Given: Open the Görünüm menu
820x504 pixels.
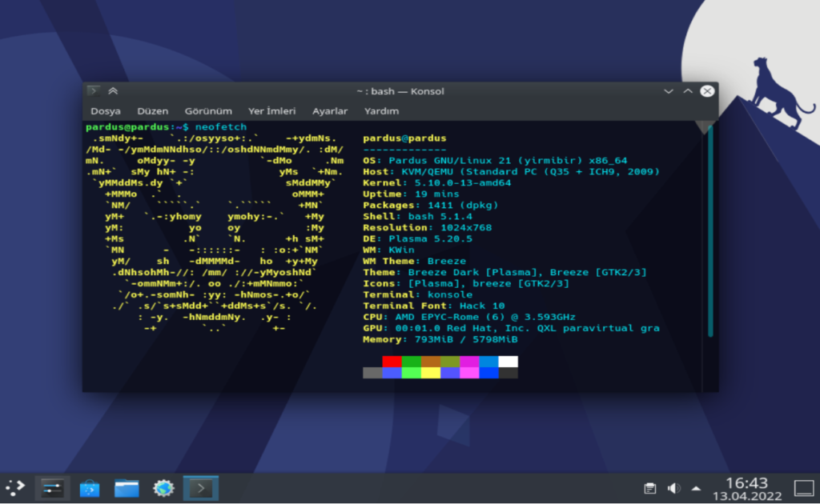Looking at the screenshot, I should (x=208, y=111).
